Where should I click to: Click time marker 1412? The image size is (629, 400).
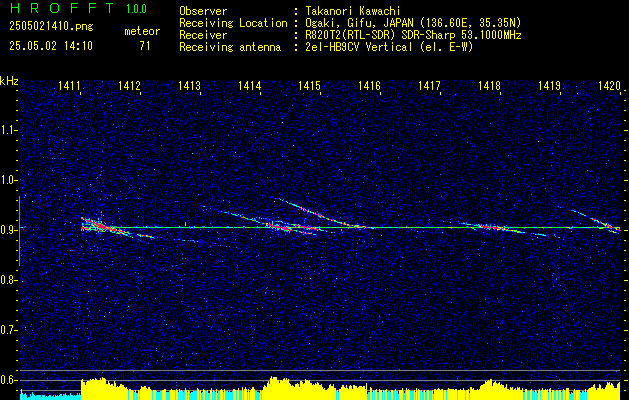129,85
